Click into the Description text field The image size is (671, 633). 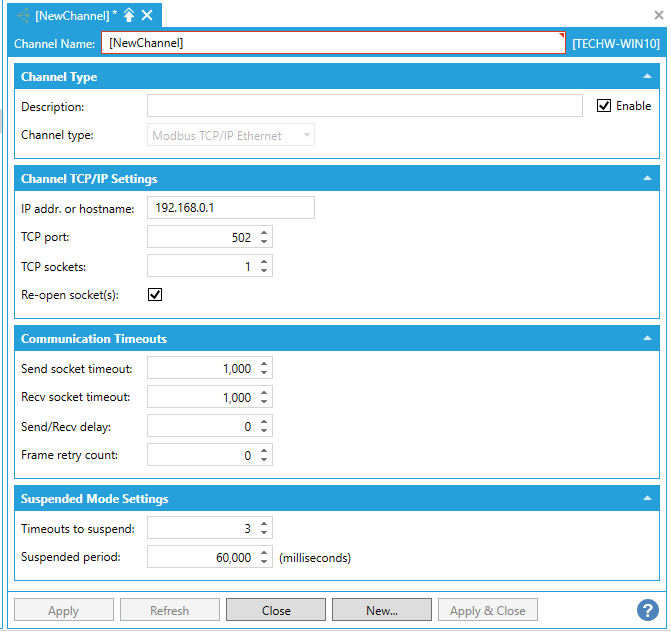click(364, 106)
